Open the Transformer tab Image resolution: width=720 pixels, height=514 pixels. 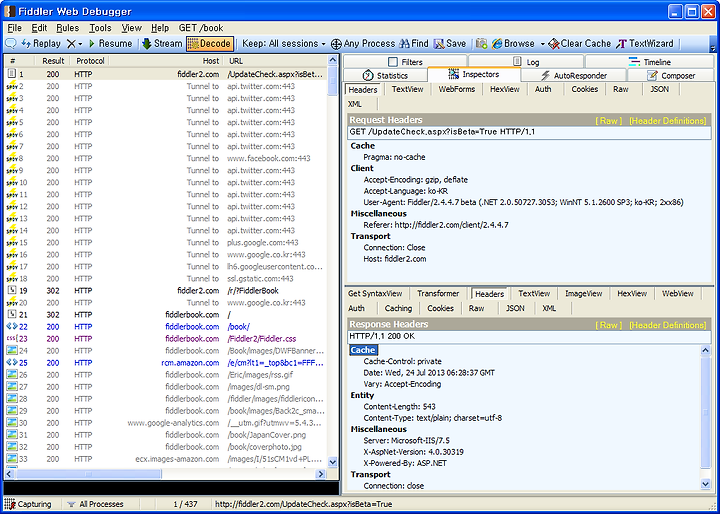[438, 294]
